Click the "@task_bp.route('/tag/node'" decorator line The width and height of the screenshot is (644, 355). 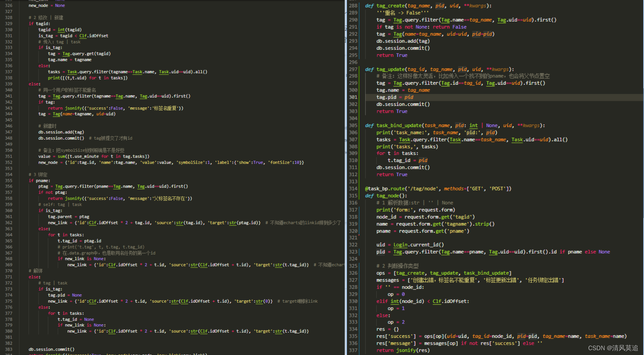438,189
